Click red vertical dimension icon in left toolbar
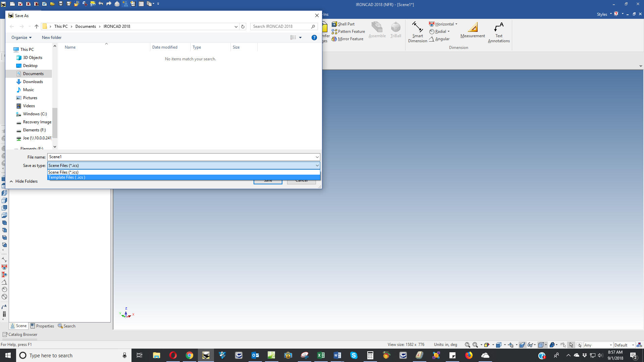 click(4, 275)
